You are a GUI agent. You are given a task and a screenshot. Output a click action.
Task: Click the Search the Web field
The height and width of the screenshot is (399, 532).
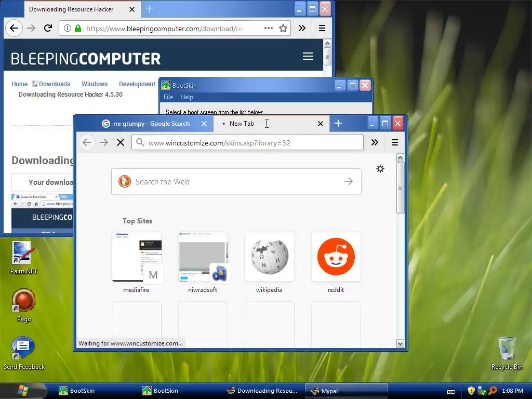tap(236, 181)
